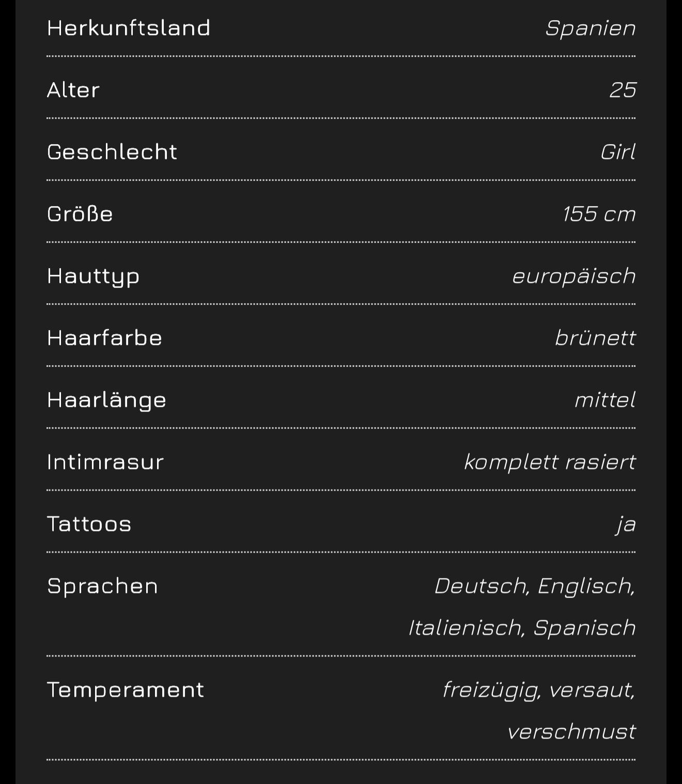
Task: Click the Haarfarbe label
Action: pos(105,338)
